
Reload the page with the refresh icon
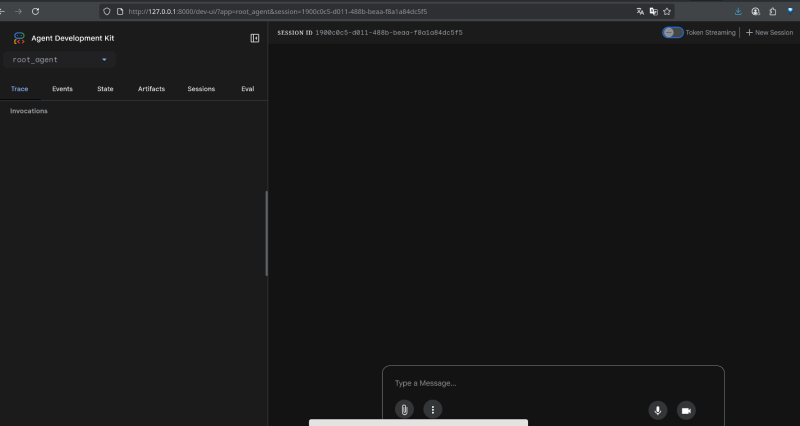click(x=36, y=11)
